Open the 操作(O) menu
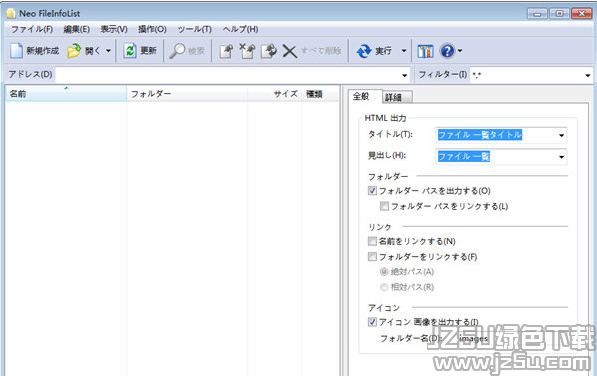597x376 pixels. coord(152,29)
